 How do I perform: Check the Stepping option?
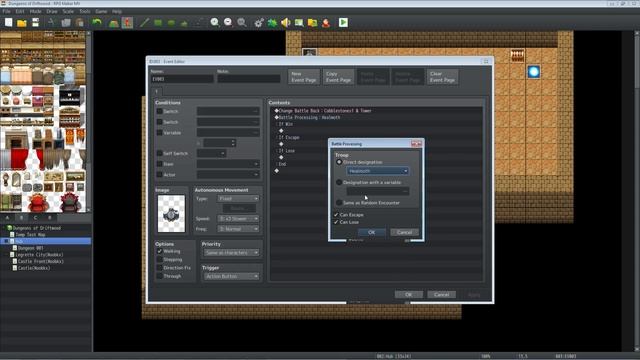[160, 260]
